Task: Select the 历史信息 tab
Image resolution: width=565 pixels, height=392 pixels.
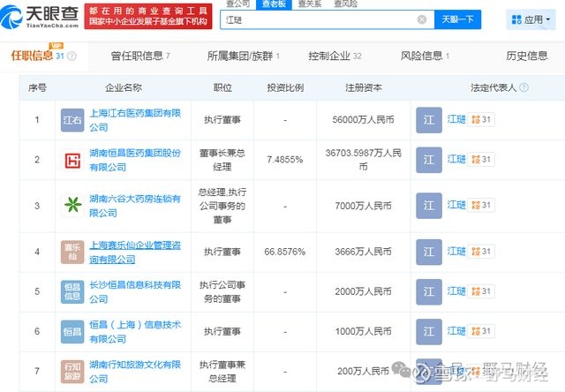Action: coord(527,56)
